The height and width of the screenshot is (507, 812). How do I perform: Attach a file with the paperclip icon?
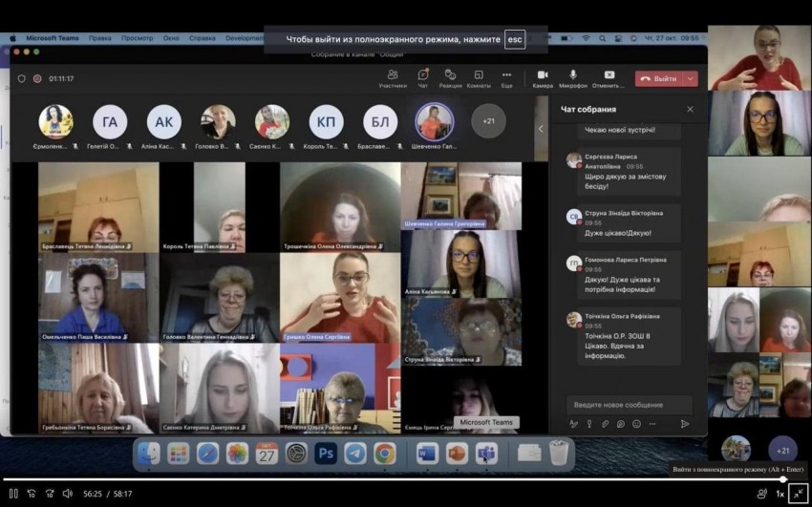(605, 424)
